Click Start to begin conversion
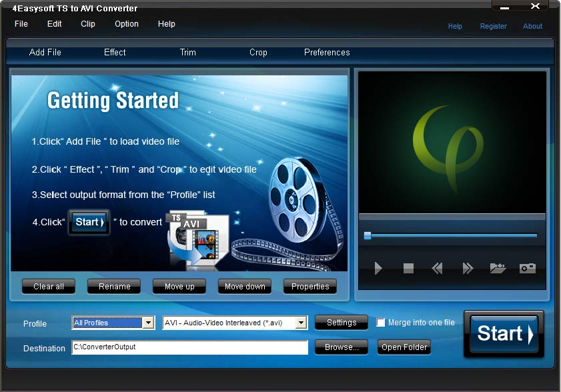Viewport: 561px width, 392px height. tap(503, 334)
